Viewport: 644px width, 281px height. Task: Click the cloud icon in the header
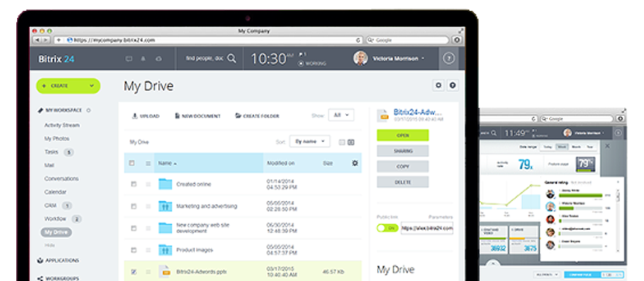(158, 59)
